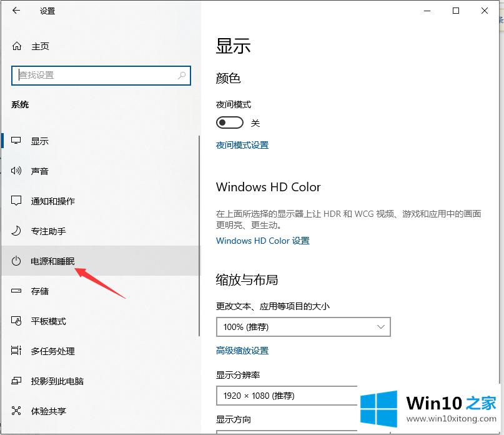Screen dimensions: 504x435
Task: Select the 显示 monitor icon
Action: (x=16, y=141)
